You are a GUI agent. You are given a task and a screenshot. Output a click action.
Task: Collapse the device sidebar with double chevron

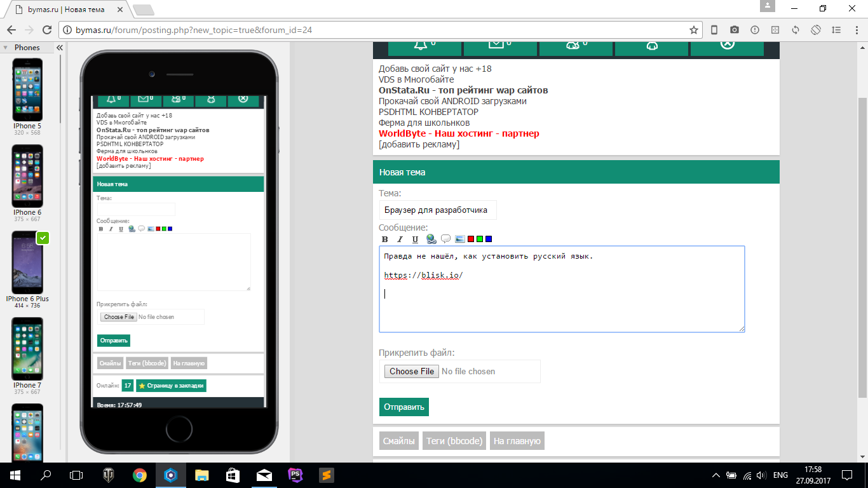click(60, 48)
